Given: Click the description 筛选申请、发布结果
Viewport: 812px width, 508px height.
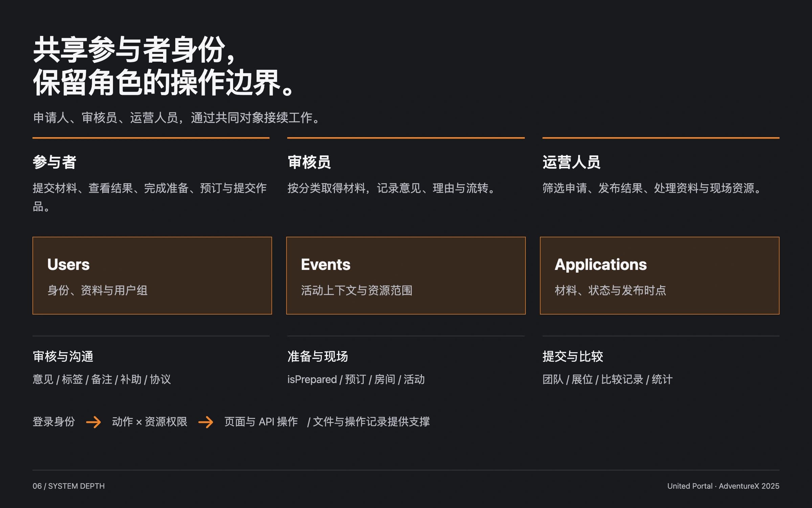Looking at the screenshot, I should (x=652, y=188).
